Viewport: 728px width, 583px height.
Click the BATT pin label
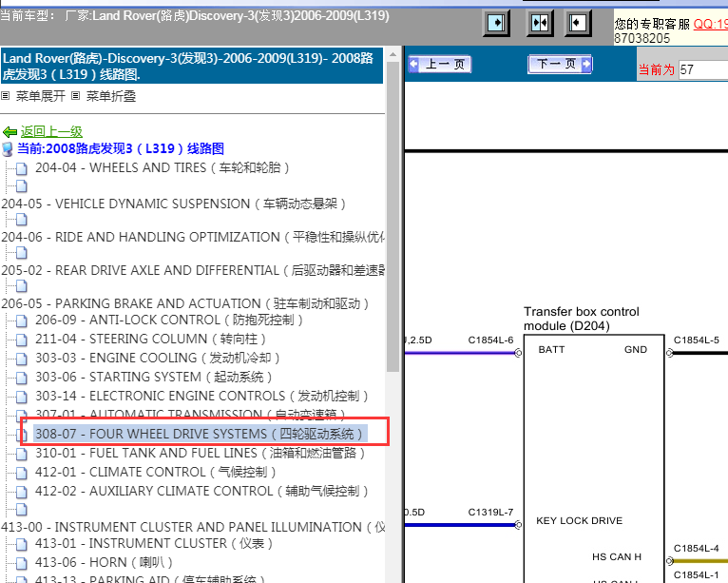point(551,349)
